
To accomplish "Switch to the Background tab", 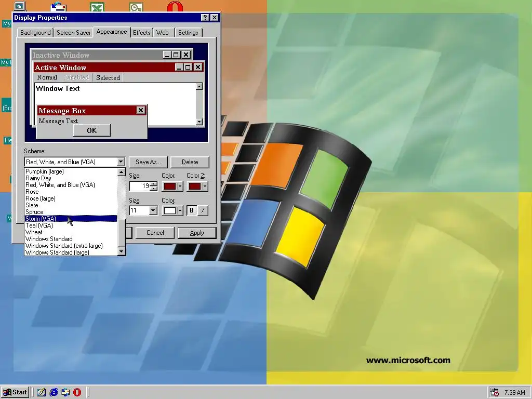I will (x=35, y=33).
